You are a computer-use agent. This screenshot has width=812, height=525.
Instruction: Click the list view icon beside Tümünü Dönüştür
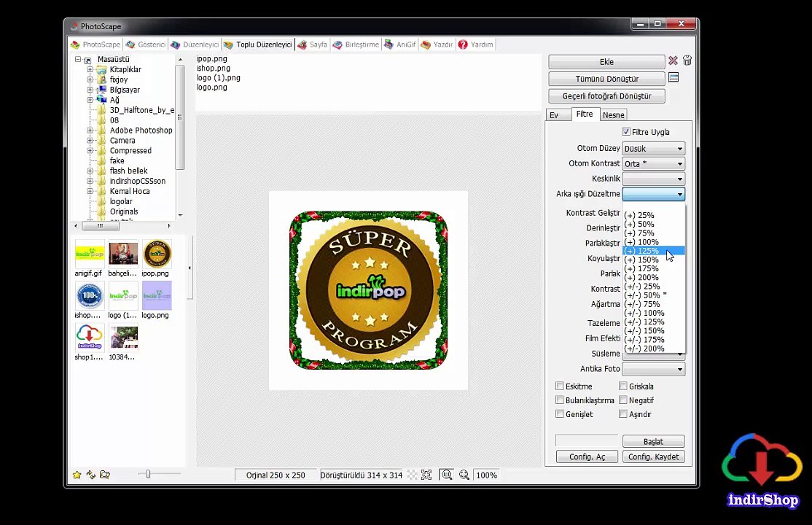pyautogui.click(x=674, y=78)
